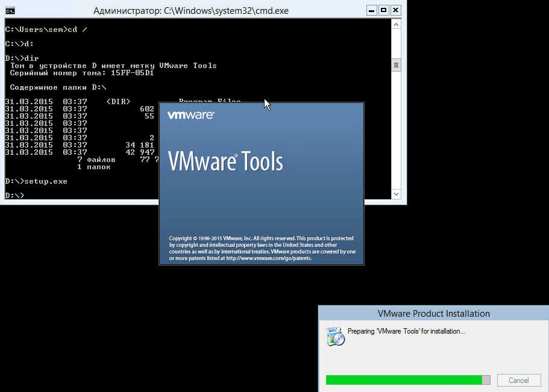Click the serial number '15FF-05D1' line

[81, 73]
